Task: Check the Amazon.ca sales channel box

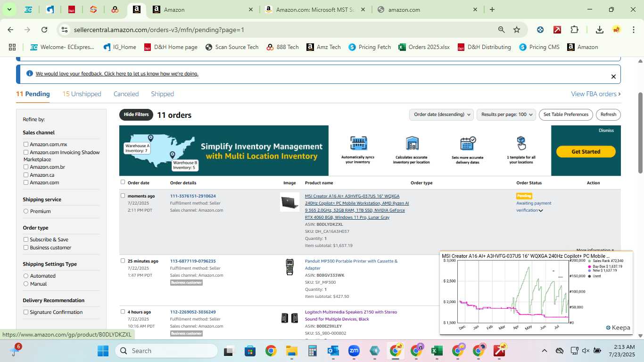Action: 26,175
